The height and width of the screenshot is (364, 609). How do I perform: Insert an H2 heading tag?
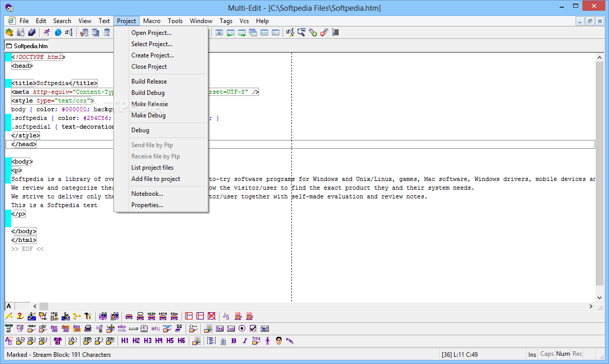point(136,341)
